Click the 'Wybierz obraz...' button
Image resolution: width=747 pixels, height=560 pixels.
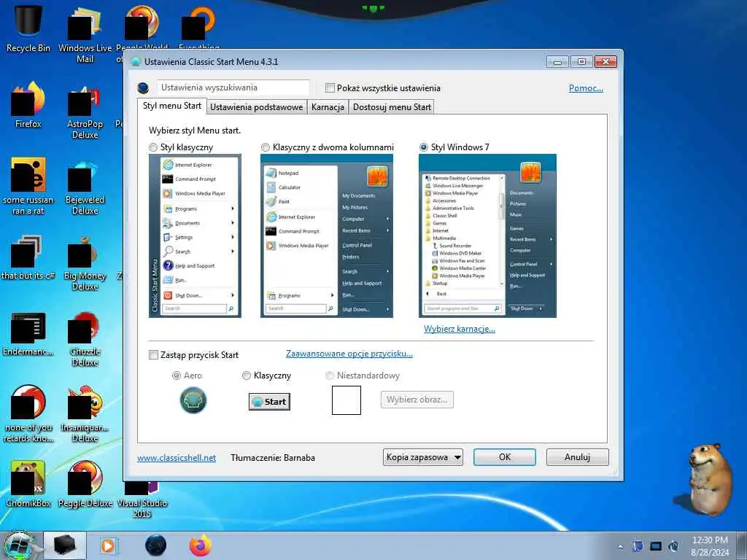coord(417,400)
